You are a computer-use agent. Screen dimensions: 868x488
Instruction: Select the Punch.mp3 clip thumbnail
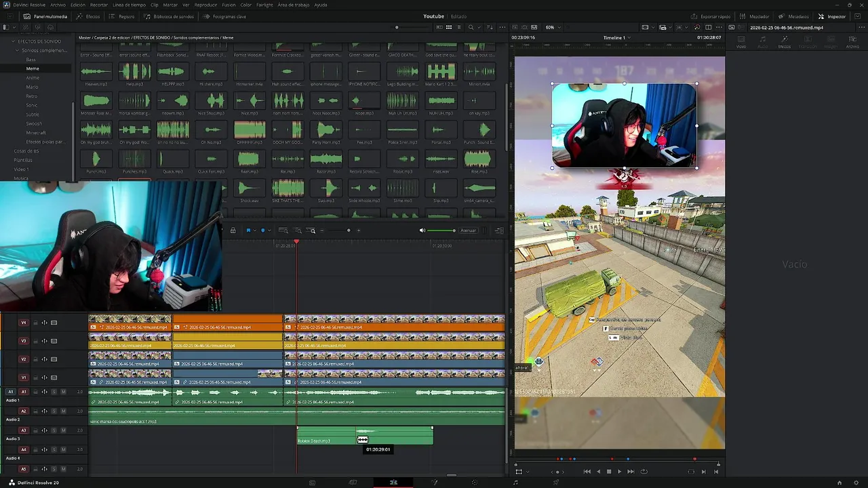click(96, 160)
